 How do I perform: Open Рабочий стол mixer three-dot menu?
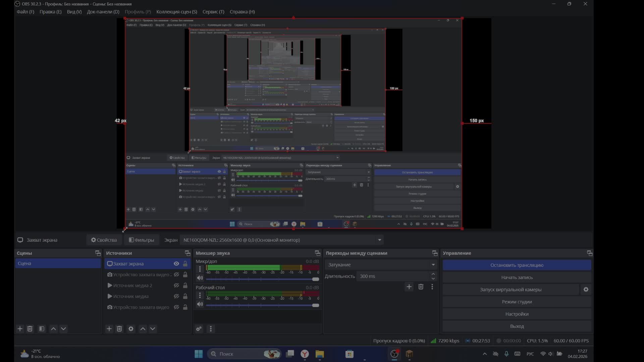[x=200, y=295]
